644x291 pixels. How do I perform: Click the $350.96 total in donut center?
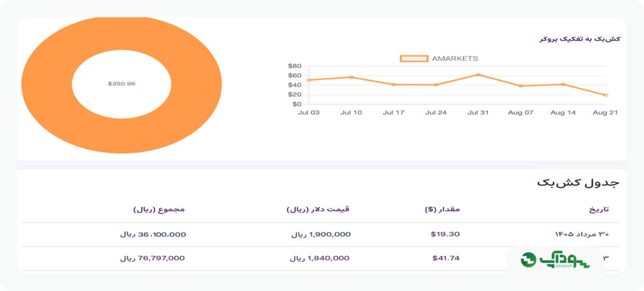pos(121,84)
